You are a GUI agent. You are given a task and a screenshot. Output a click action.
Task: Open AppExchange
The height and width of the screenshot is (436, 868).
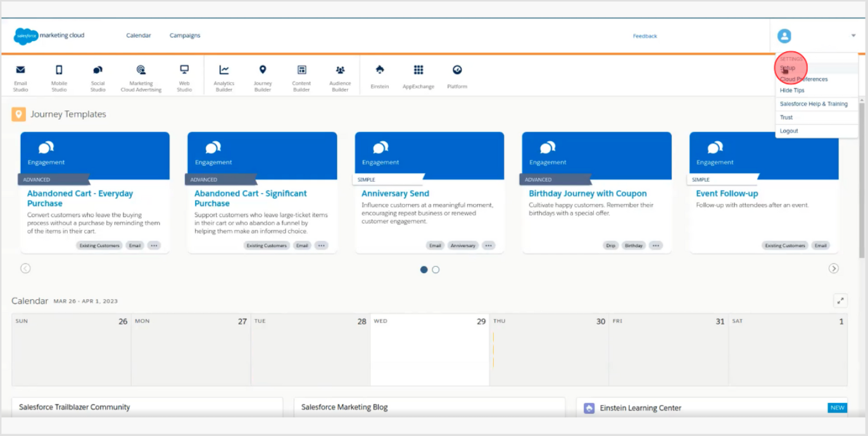[418, 76]
